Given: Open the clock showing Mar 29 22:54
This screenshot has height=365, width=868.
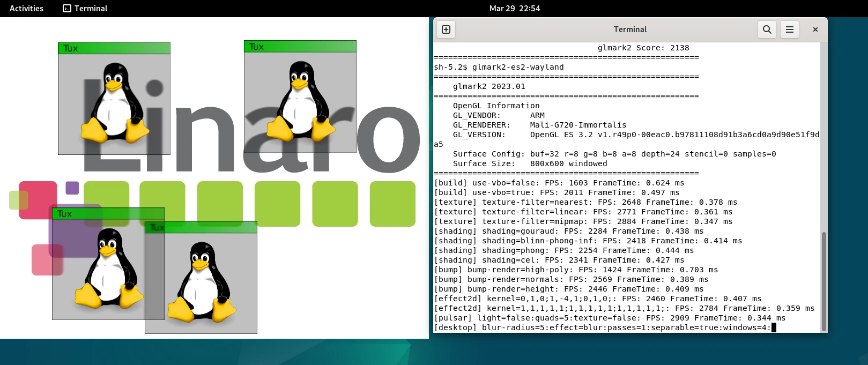Looking at the screenshot, I should [515, 9].
